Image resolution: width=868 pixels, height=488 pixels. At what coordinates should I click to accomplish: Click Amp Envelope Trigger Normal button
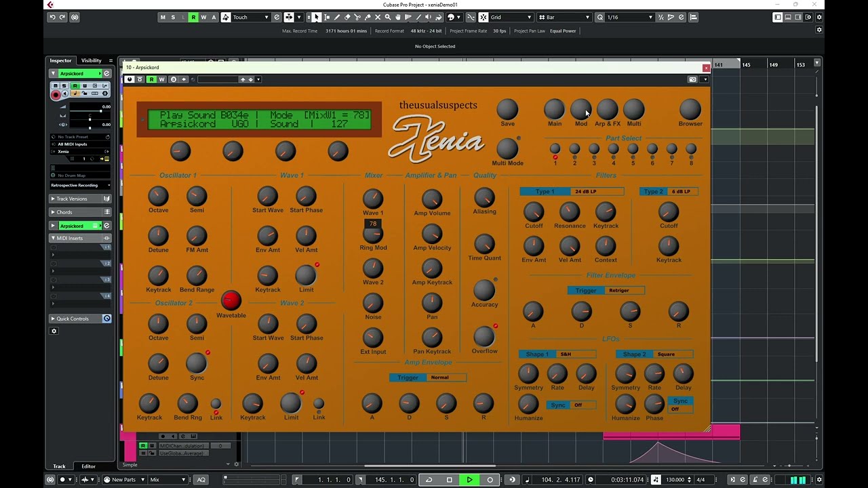tap(428, 378)
